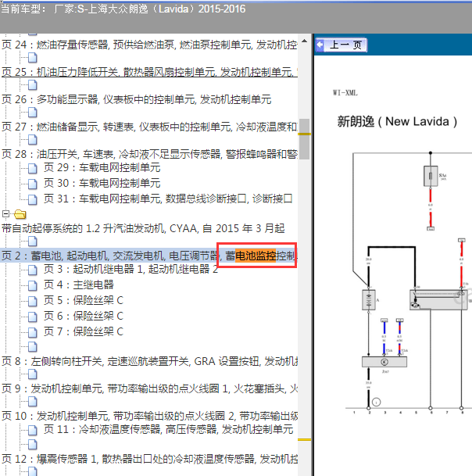Open 页 7 保险丝架 C entry

(84, 331)
